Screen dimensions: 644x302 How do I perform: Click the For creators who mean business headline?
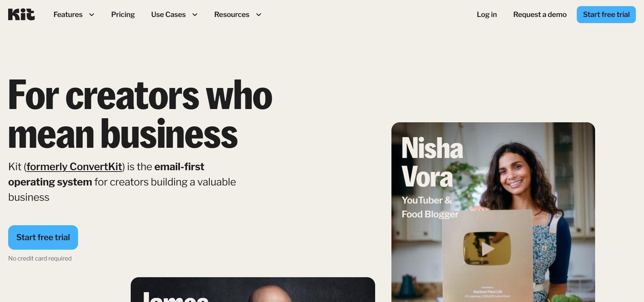(x=140, y=114)
